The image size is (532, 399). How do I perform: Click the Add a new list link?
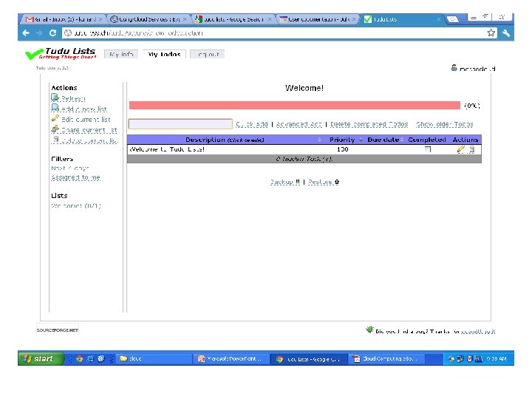click(84, 109)
